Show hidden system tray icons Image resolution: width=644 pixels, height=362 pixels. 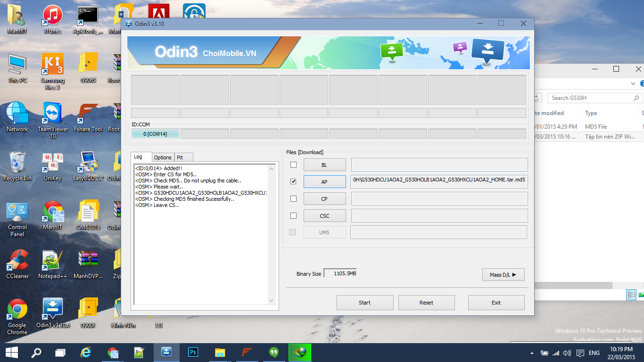[x=532, y=353]
